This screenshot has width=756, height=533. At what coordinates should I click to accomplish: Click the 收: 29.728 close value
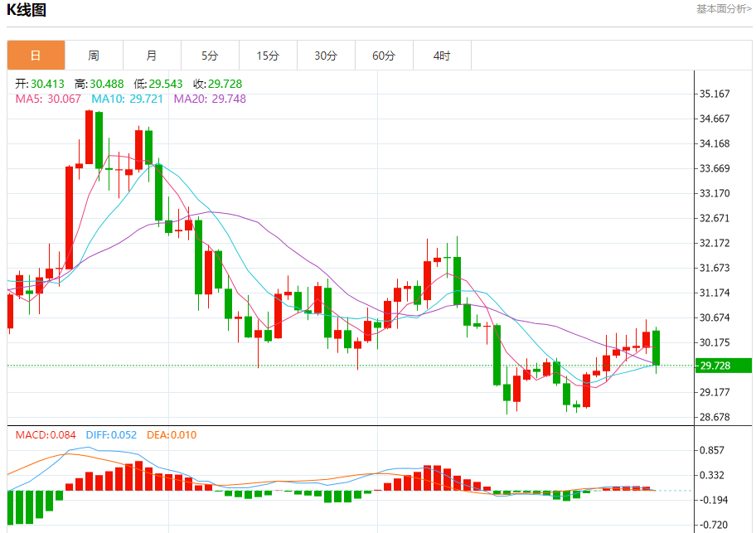(217, 84)
